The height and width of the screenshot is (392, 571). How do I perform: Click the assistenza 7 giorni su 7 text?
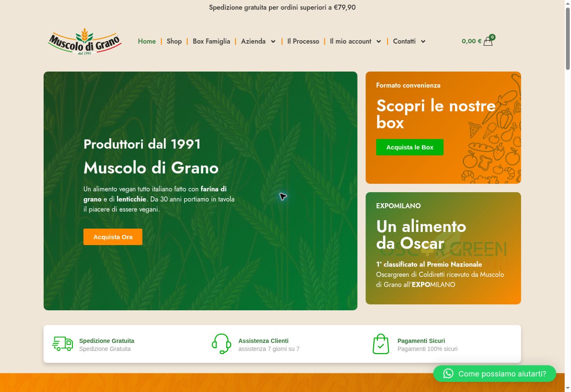269,349
